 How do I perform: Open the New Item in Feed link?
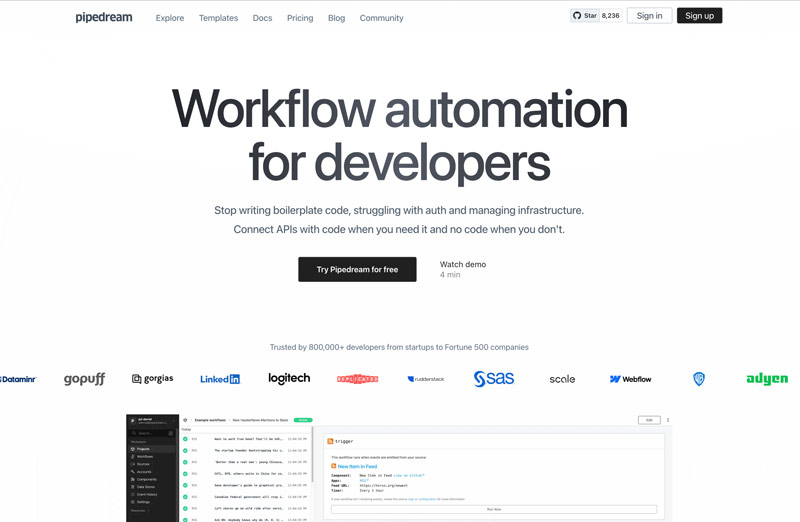pyautogui.click(x=357, y=466)
